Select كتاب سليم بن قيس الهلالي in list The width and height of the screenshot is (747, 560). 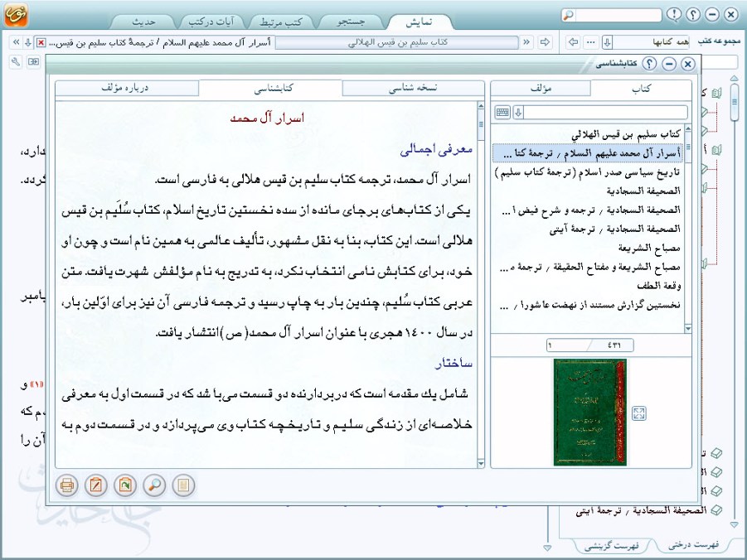point(588,134)
